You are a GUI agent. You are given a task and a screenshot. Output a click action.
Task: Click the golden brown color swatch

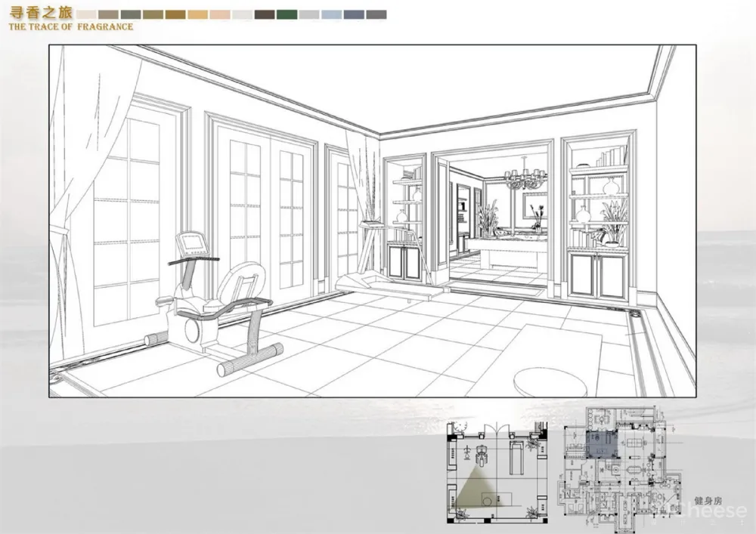pos(175,14)
